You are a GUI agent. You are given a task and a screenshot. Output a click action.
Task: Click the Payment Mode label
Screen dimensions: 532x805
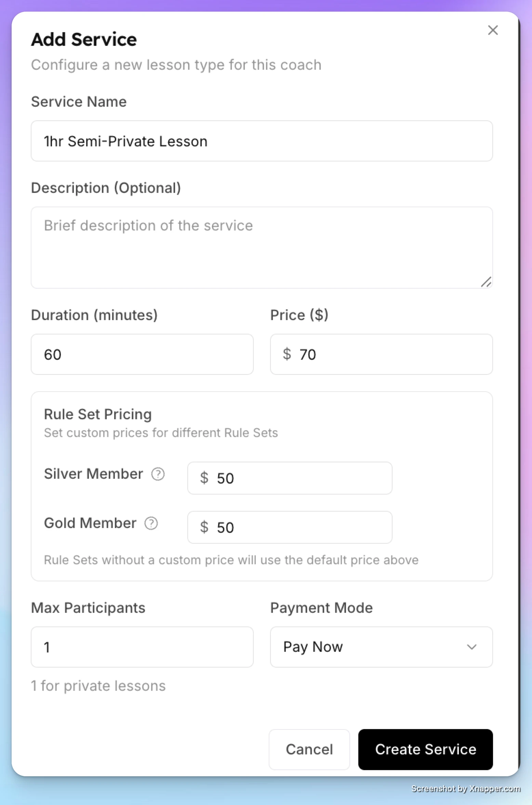point(322,608)
